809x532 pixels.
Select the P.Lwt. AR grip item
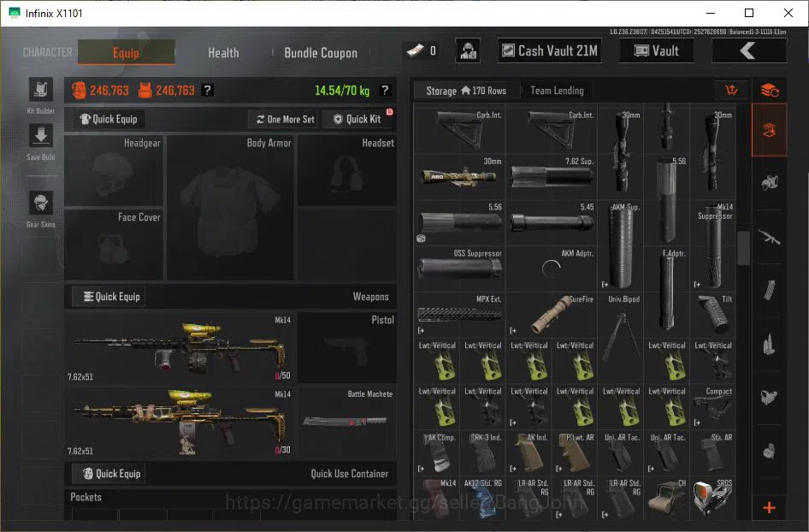pos(574,452)
